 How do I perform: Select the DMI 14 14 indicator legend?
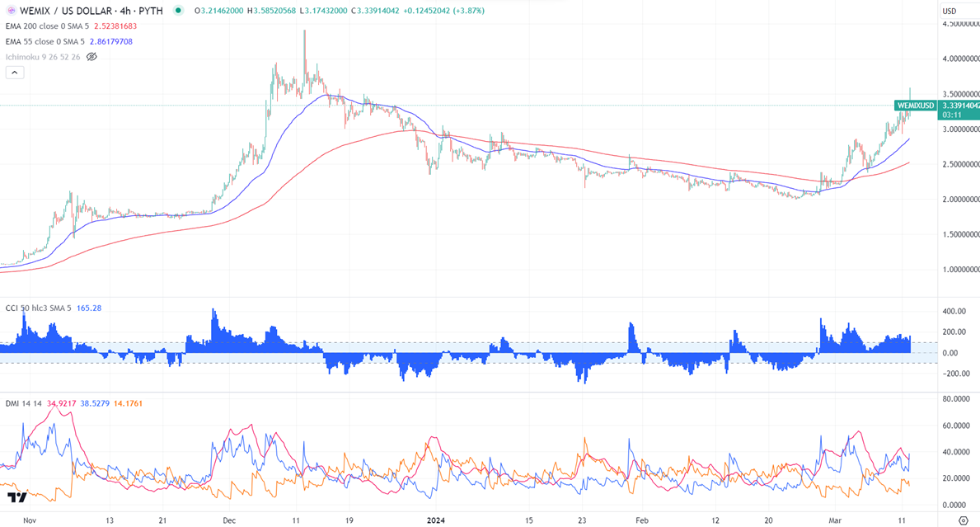coord(24,404)
